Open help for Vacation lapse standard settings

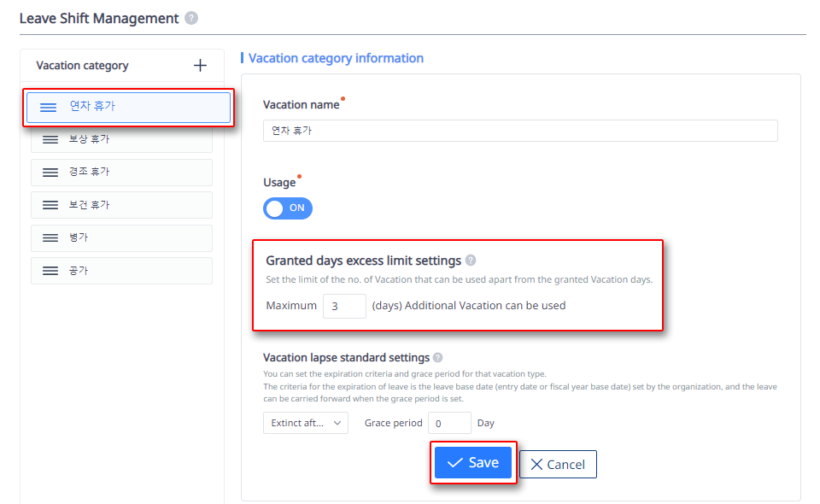pyautogui.click(x=438, y=358)
